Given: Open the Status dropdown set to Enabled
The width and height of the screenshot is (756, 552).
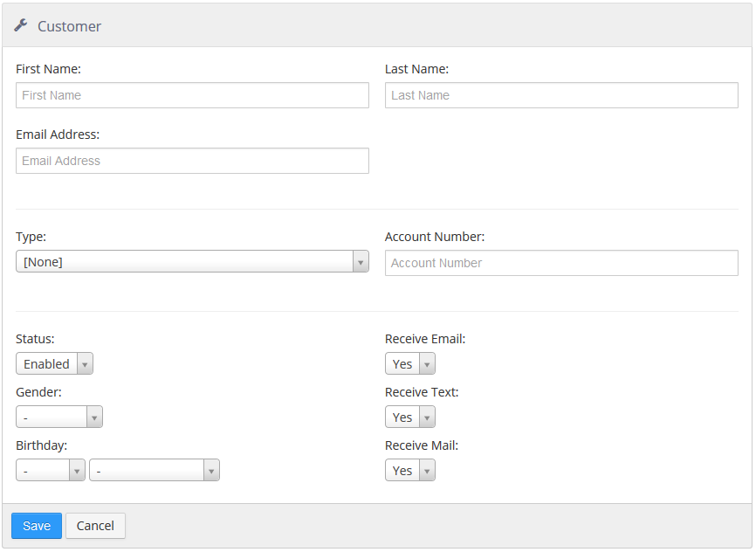Looking at the screenshot, I should pos(54,364).
